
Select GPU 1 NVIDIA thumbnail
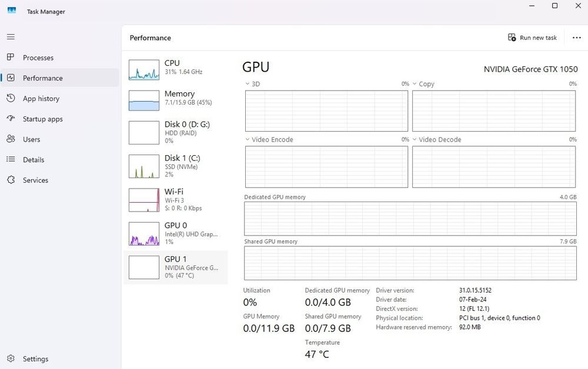pos(144,267)
